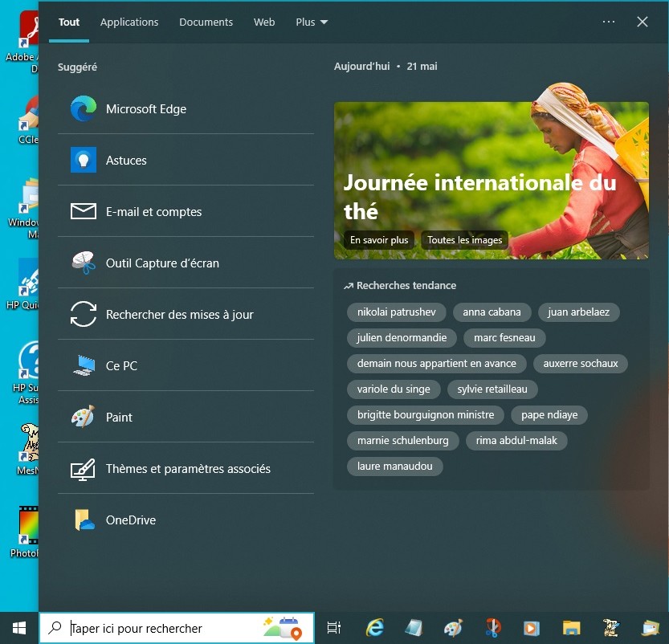The height and width of the screenshot is (644, 669).
Task: Open the HP Quick desktop shortcut
Action: click(24, 283)
